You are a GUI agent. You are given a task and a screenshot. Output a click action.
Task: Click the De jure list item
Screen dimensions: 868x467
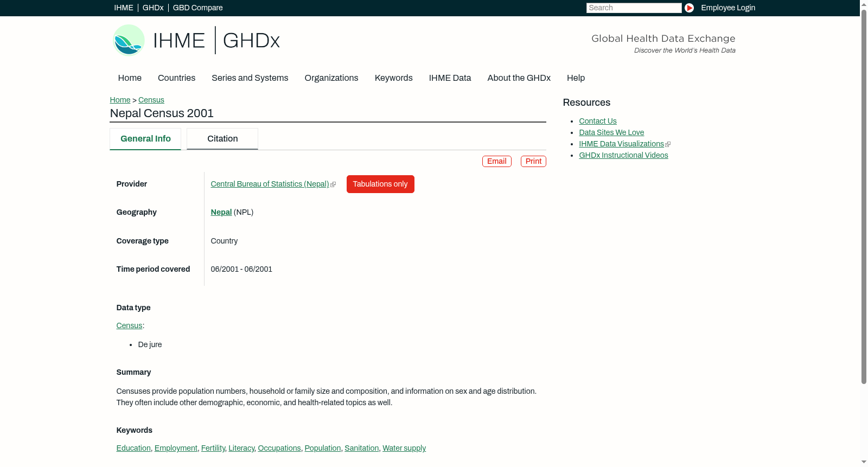tap(150, 344)
